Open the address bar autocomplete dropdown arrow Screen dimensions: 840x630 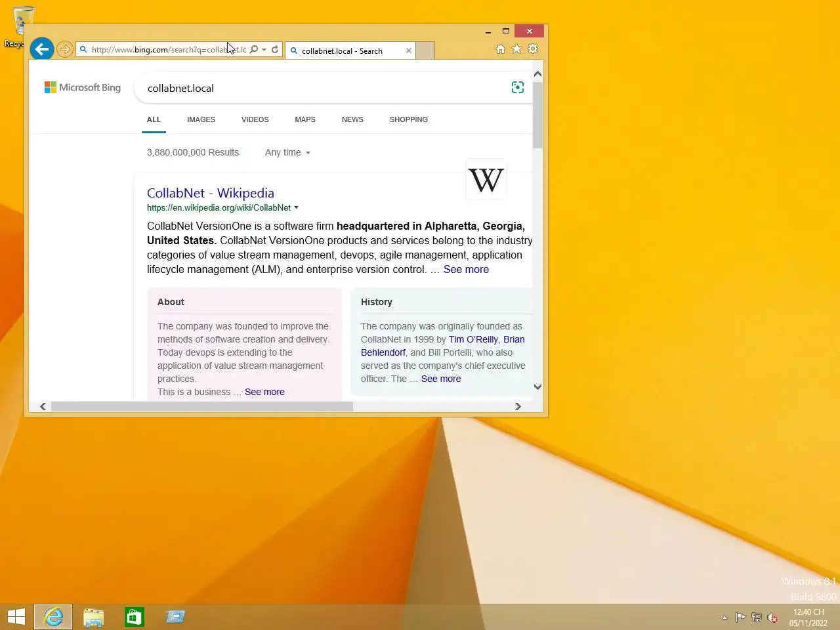tap(264, 49)
